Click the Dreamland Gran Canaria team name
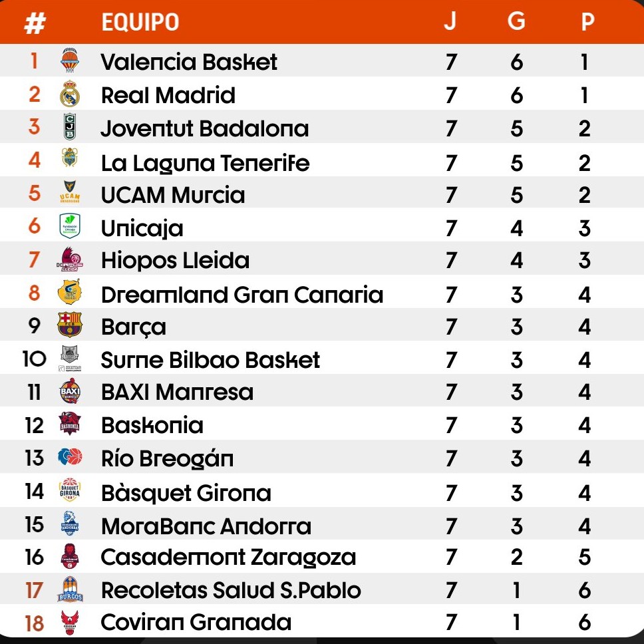Viewport: 644px width, 644px height. (241, 294)
